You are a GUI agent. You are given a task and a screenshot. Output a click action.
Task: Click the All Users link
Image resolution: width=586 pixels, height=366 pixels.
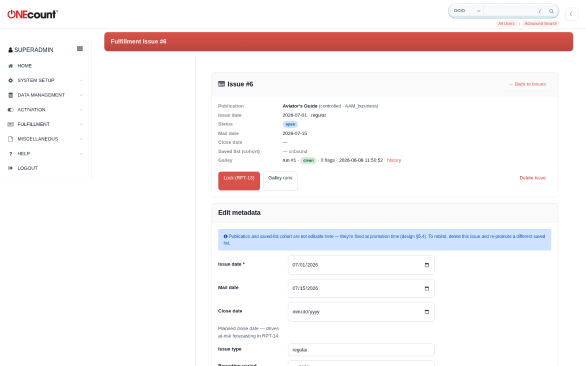[x=506, y=24]
